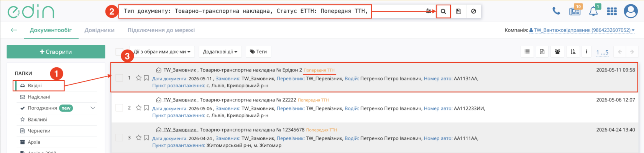Viewport: 644px width, 153px height.
Task: Click the Попередня ТТН status of № 12345678
Action: click(x=322, y=130)
